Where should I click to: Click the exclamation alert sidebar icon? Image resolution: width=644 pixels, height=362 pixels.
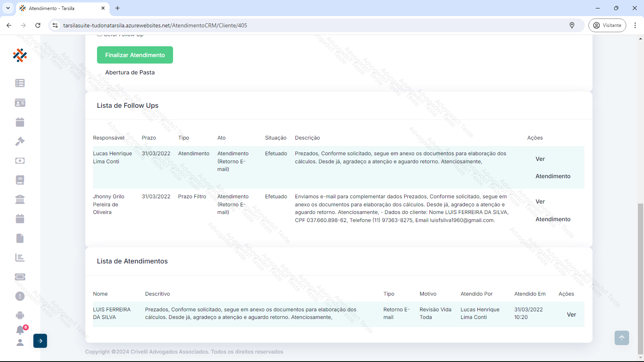coord(20,296)
